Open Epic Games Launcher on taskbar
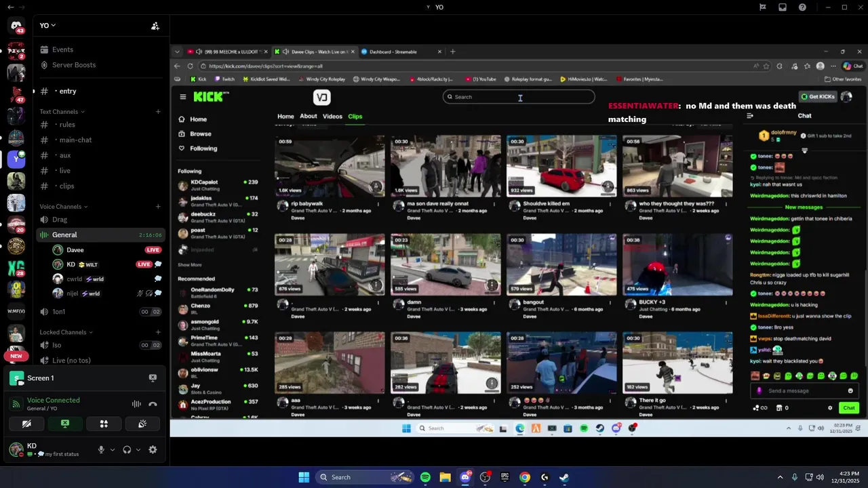 click(x=505, y=477)
